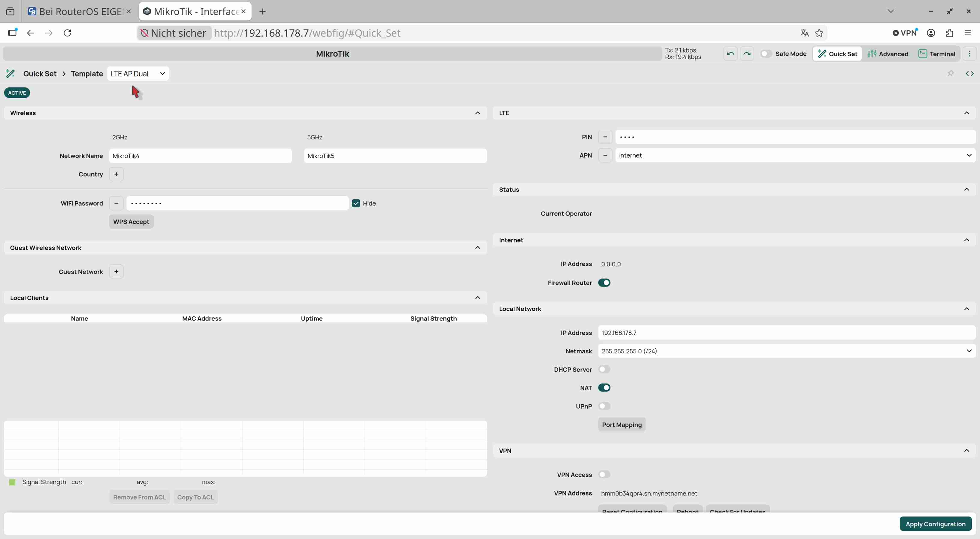Open the Terminal tab

pos(937,54)
